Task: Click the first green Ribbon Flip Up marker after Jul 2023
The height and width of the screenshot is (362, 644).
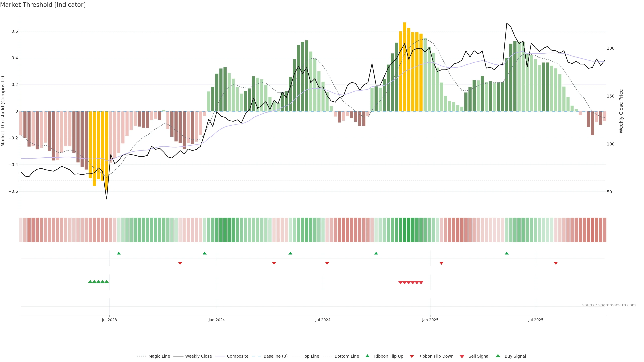Action: 119,253
